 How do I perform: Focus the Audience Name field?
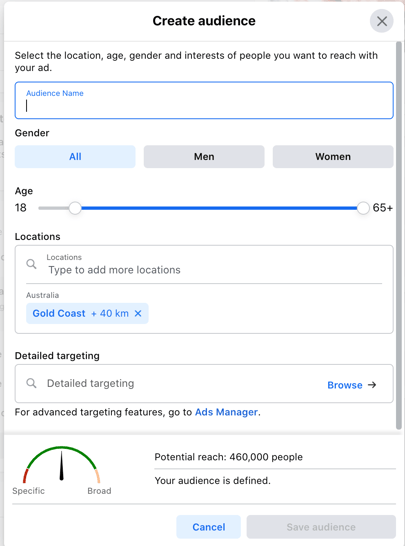pyautogui.click(x=204, y=100)
